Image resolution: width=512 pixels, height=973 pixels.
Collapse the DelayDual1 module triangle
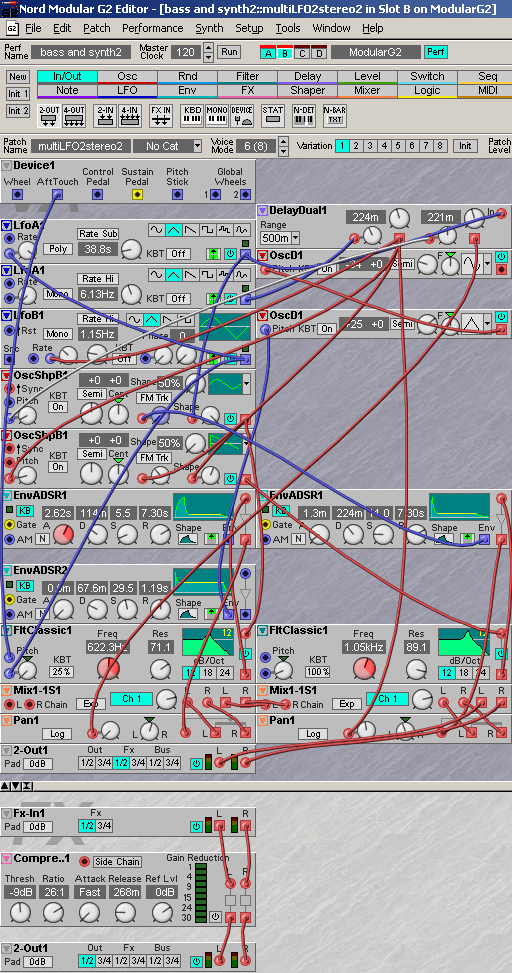point(263,210)
